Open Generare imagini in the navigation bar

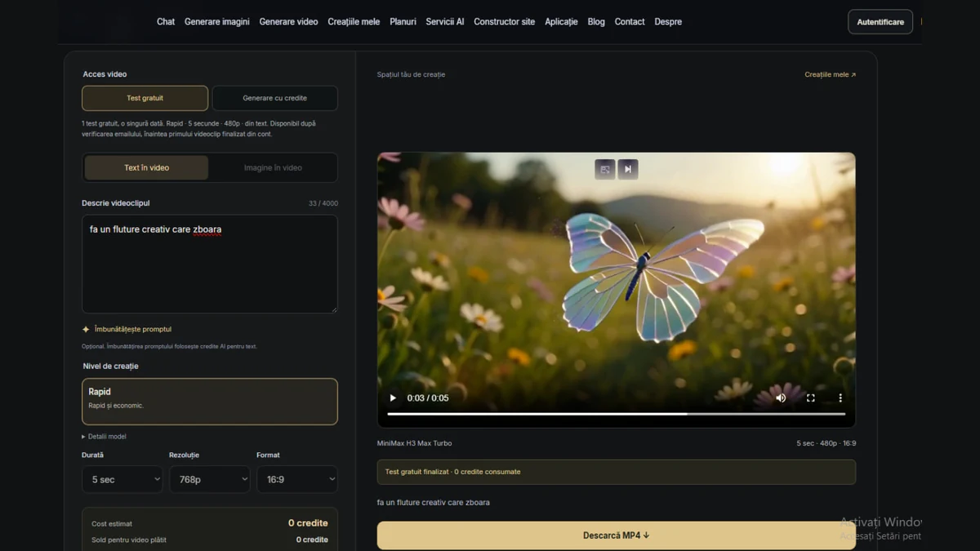click(217, 22)
